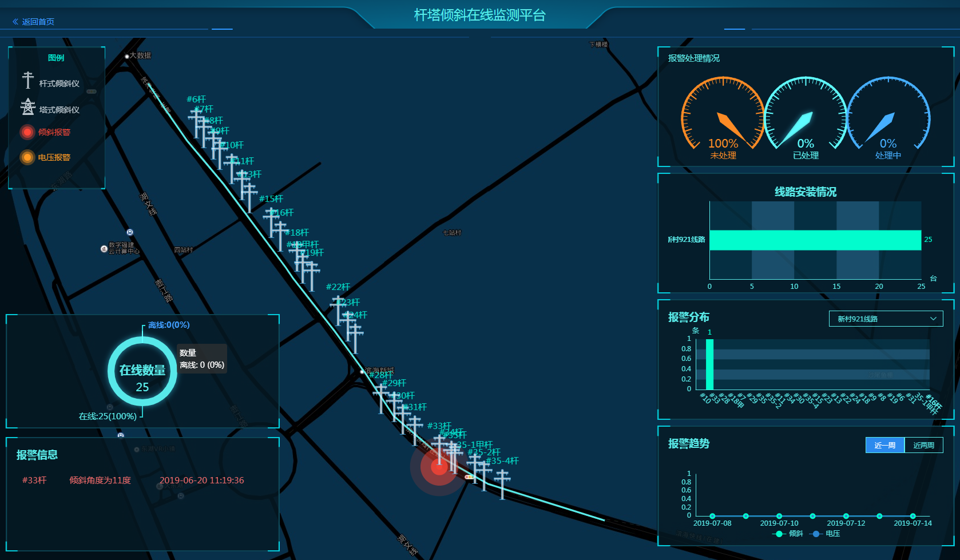The height and width of the screenshot is (560, 960).
Task: Toggle the 电压 series in trend legend
Action: [x=824, y=534]
